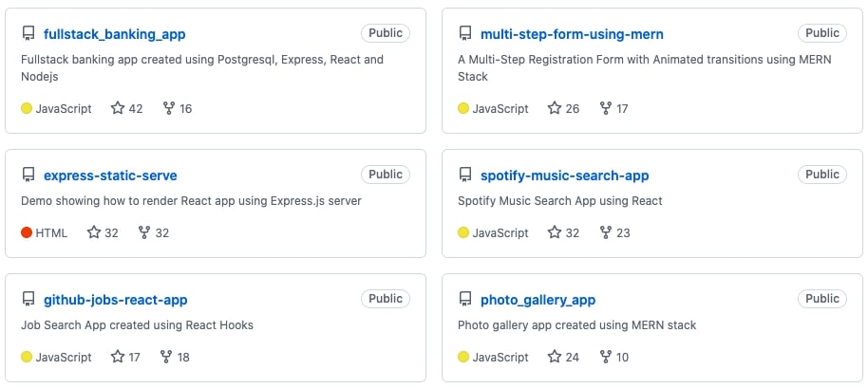The width and height of the screenshot is (868, 388).
Task: Open the multi-step-form-using-mern repository
Action: tap(572, 34)
